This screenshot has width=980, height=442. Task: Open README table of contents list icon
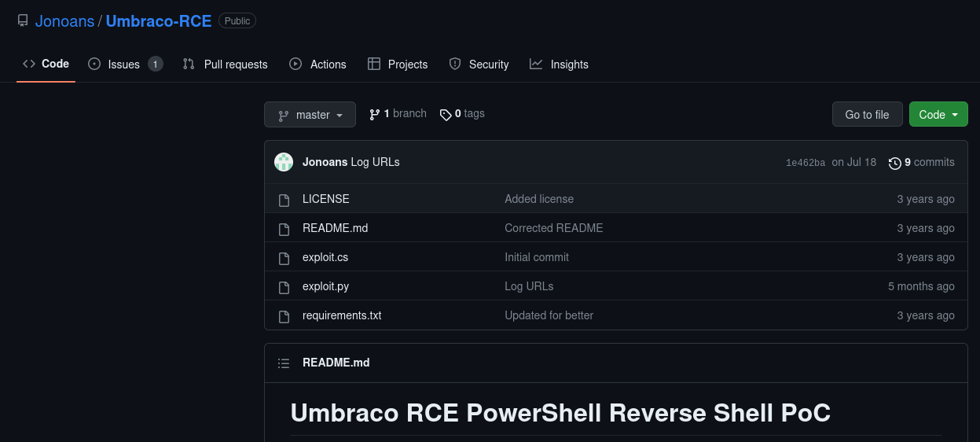click(284, 363)
